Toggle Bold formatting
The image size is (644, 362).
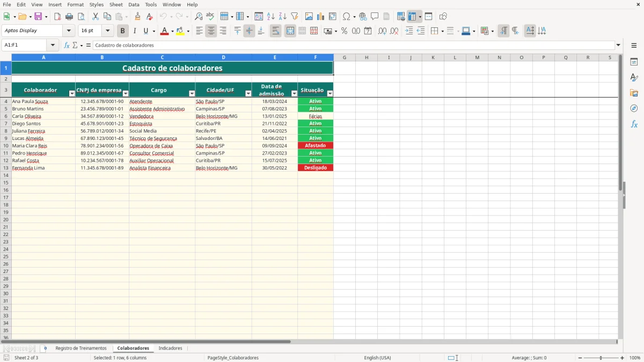pyautogui.click(x=123, y=31)
